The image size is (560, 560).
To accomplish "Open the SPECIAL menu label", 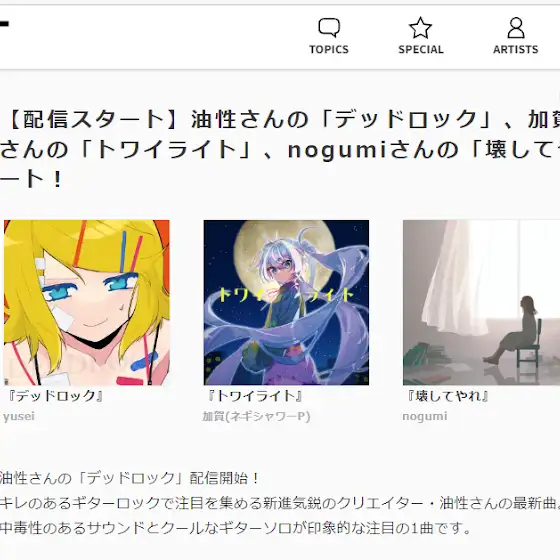I will [421, 49].
